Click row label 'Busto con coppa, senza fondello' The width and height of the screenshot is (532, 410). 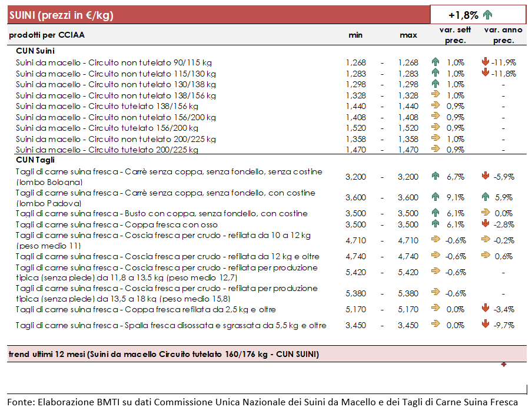pos(161,214)
